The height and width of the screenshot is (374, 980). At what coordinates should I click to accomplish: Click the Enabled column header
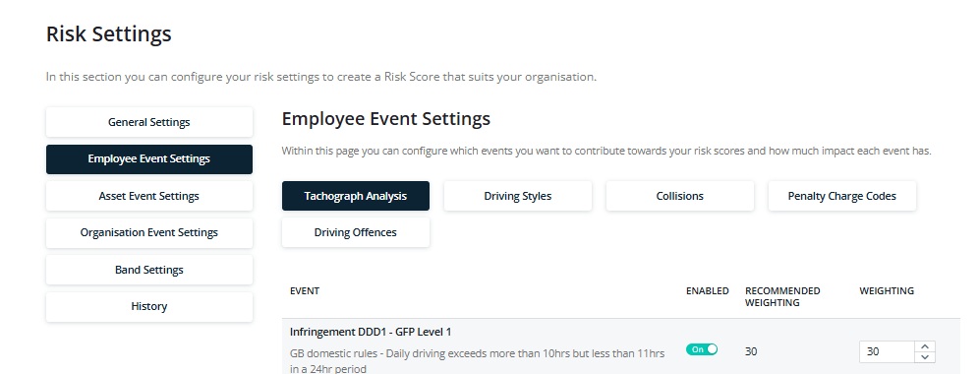(x=708, y=290)
